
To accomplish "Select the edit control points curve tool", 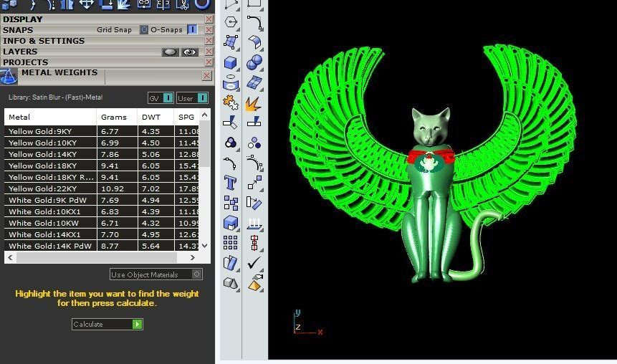I will point(231,163).
